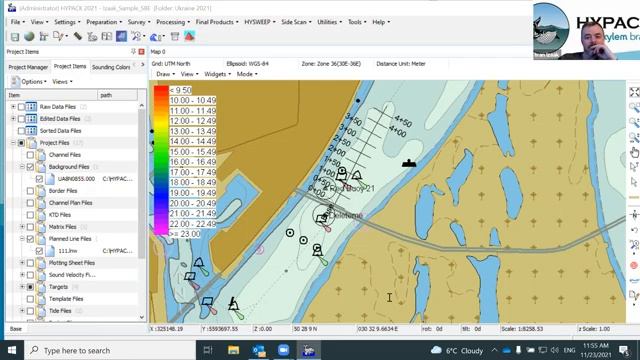Toggle the Sorted Data Files checkbox
The height and width of the screenshot is (360, 640).
coord(21,131)
